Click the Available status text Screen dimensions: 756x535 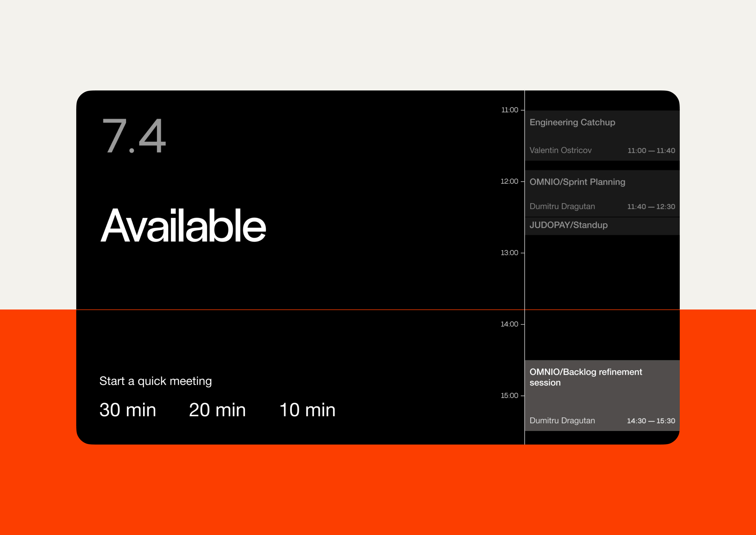coord(183,226)
